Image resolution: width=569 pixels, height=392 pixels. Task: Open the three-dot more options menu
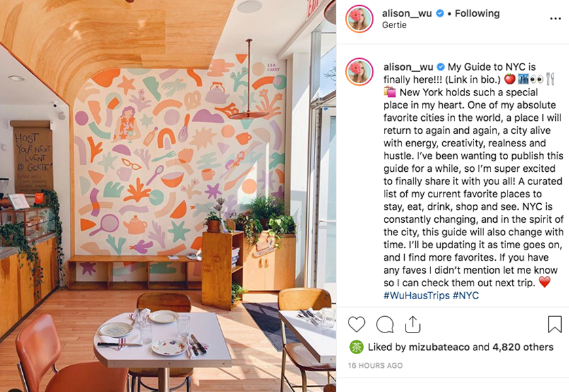pos(555,18)
